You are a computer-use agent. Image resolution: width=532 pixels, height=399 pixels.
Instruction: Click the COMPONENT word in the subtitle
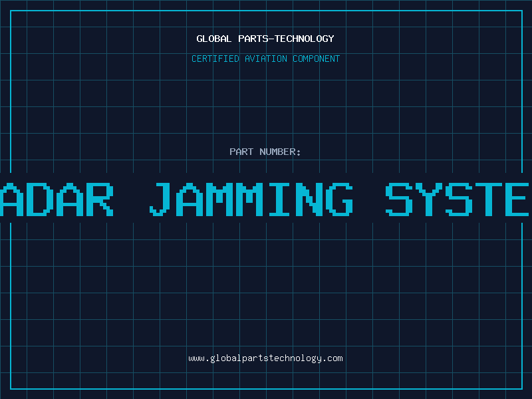[316, 59]
